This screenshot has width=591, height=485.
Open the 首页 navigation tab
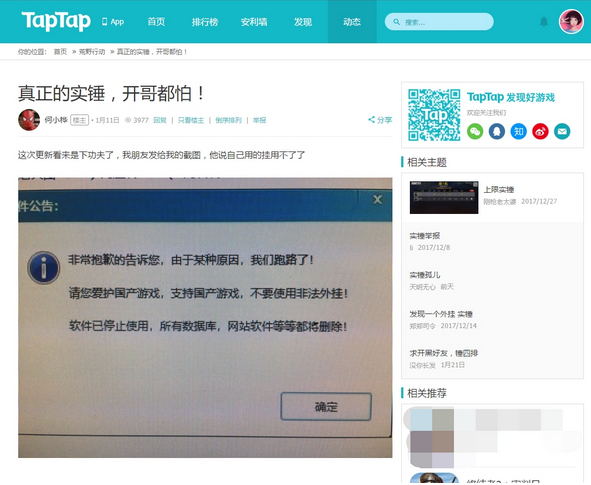[x=156, y=22]
